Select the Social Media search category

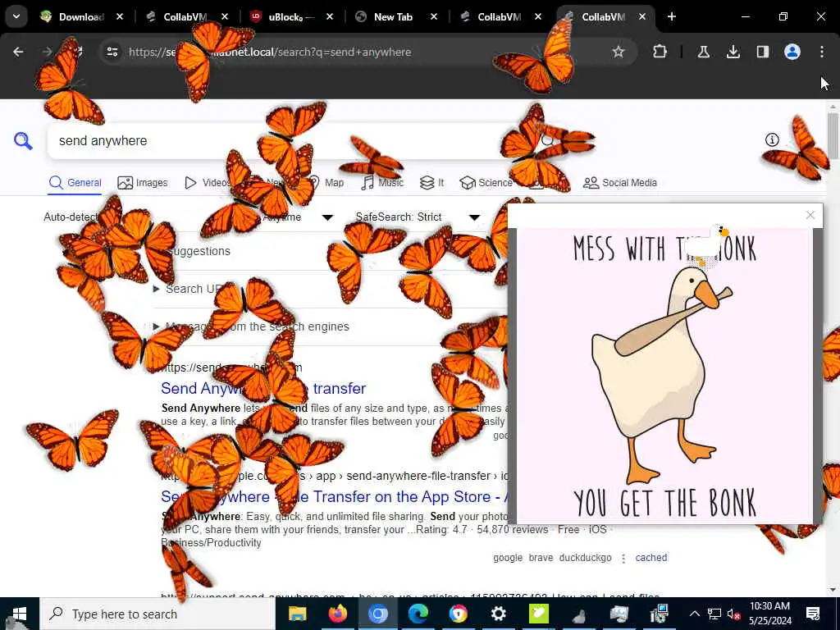[x=620, y=183]
